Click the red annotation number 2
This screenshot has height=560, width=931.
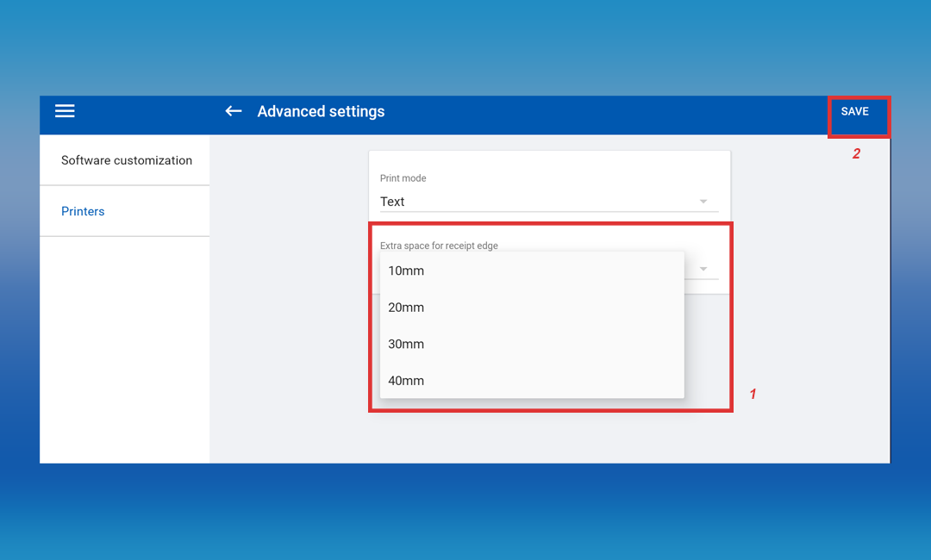pos(856,154)
